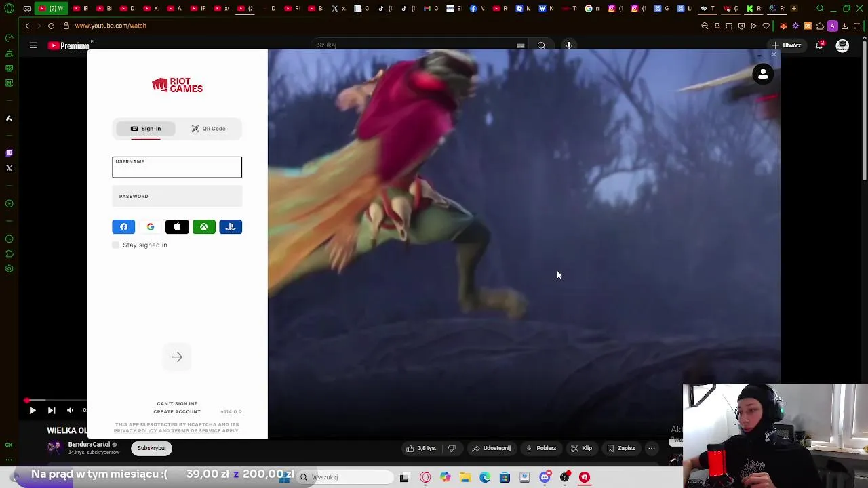Click the bookmark heart icon in address bar
Screen dimensions: 868x488
click(766, 26)
